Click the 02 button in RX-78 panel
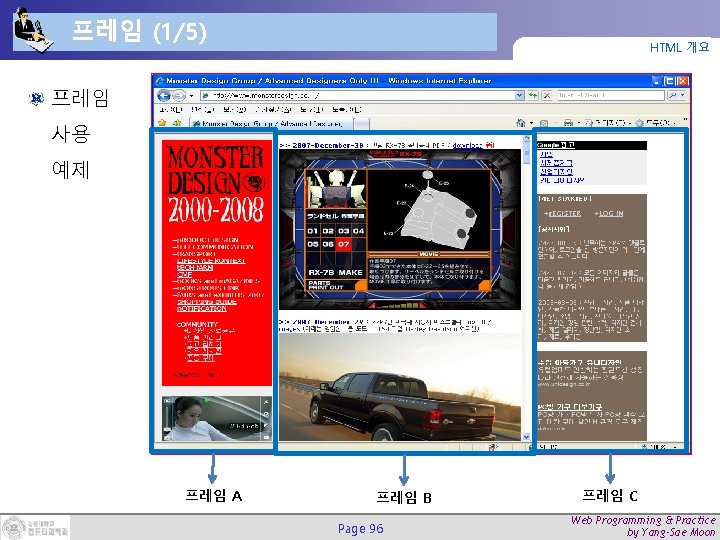Viewport: 720px width, 540px height. [x=328, y=231]
